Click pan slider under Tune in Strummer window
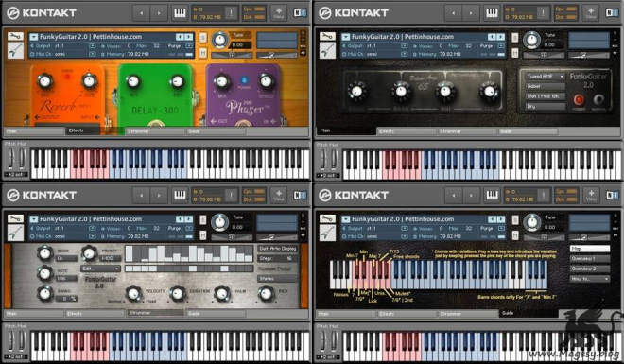 click(232, 237)
